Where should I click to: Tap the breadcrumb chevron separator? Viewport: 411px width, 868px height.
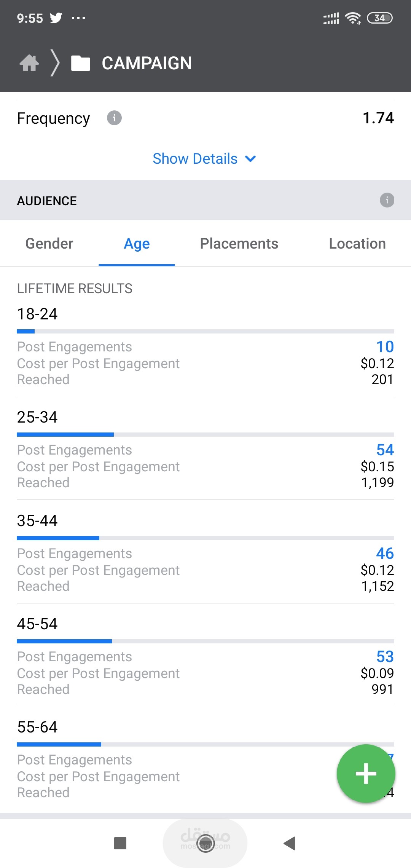click(x=55, y=63)
